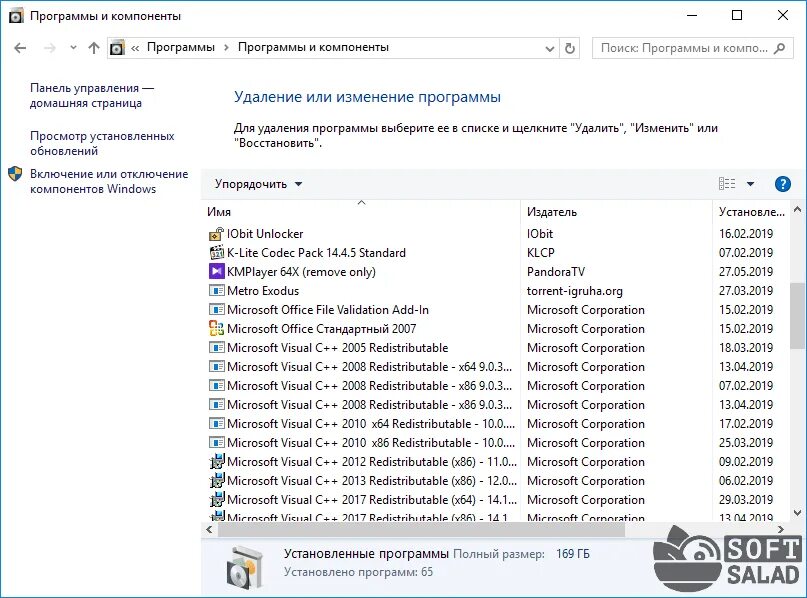Open Включение или отключение компонентов Windows
The height and width of the screenshot is (598, 807).
pyautogui.click(x=109, y=181)
